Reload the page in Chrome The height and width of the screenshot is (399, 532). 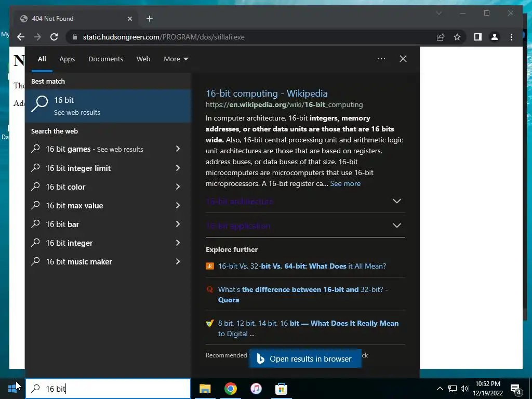tap(54, 37)
